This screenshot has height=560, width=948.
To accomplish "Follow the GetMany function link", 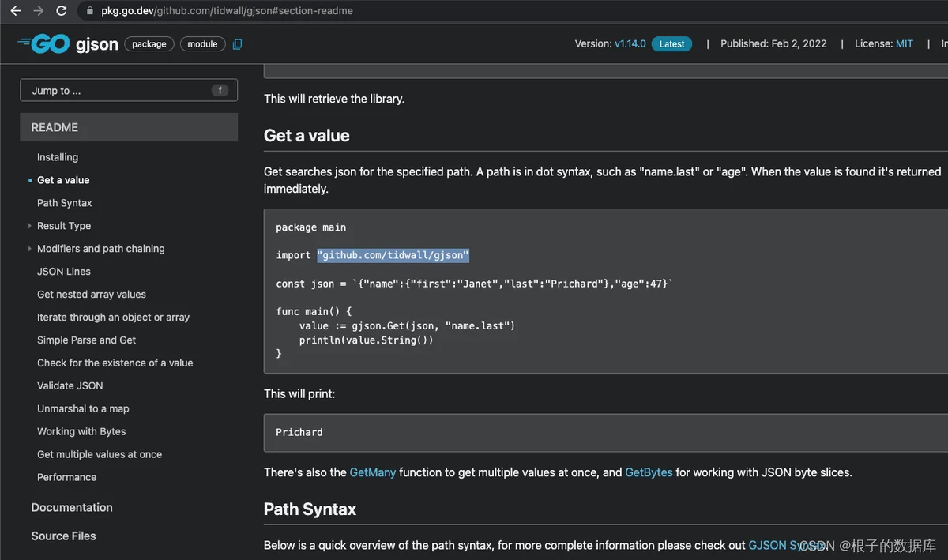I will pos(372,472).
